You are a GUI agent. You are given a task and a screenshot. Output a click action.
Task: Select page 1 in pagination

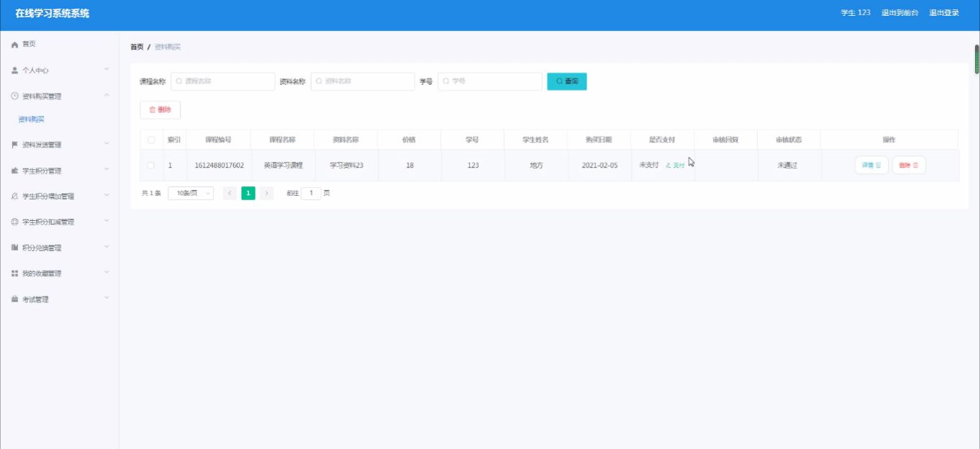[248, 194]
